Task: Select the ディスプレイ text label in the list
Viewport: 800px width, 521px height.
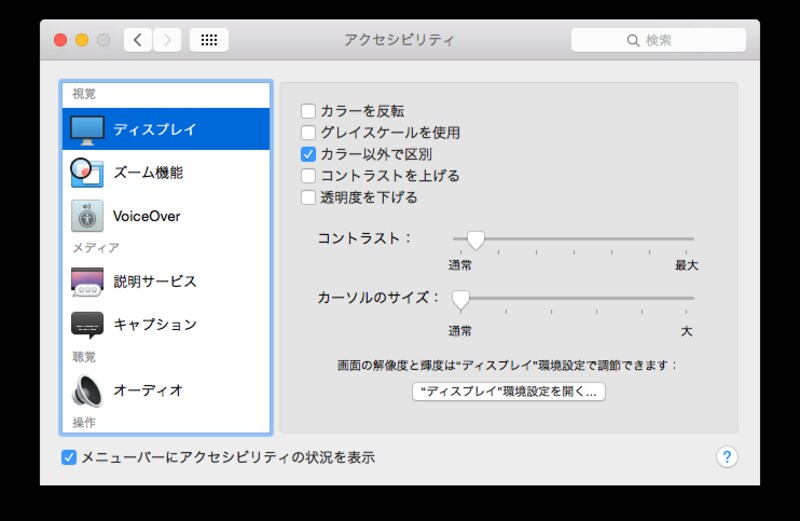Action: pos(155,130)
